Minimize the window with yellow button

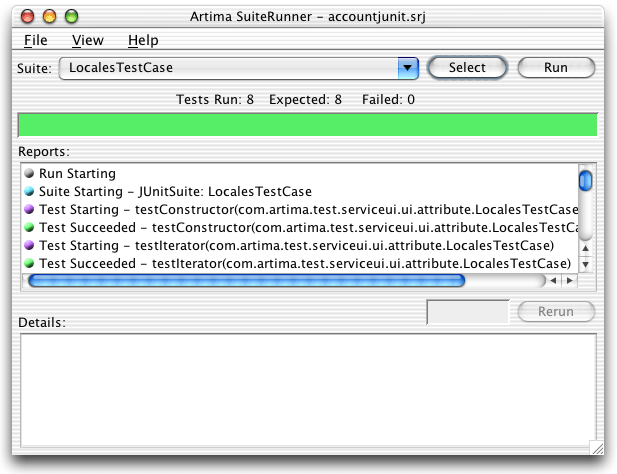50,17
